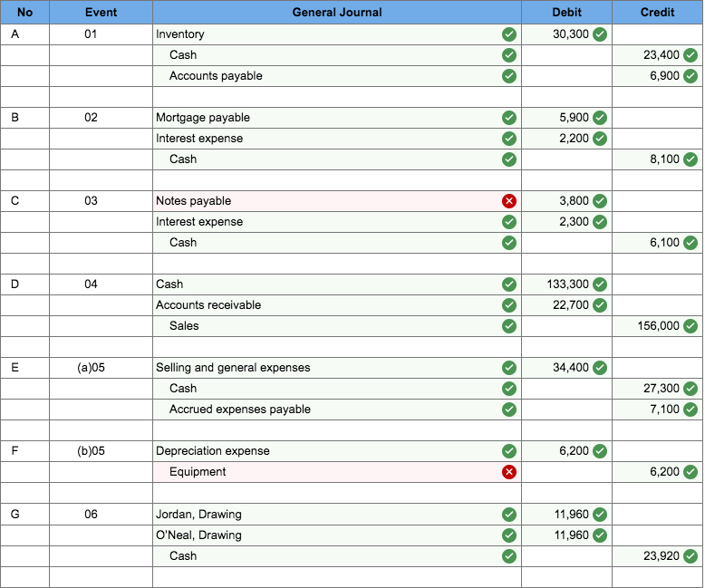The height and width of the screenshot is (588, 705).
Task: Click the green check beside O'Neal, Drawing
Action: (509, 535)
